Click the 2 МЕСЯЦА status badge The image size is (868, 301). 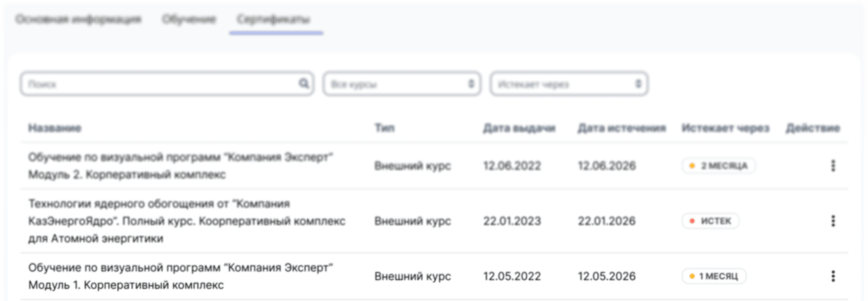tap(719, 166)
